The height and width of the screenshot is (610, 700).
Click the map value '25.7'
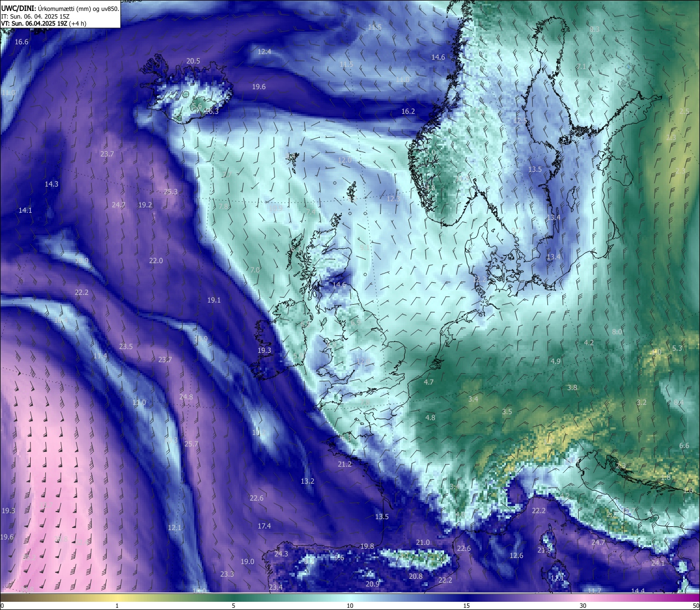coord(191,444)
